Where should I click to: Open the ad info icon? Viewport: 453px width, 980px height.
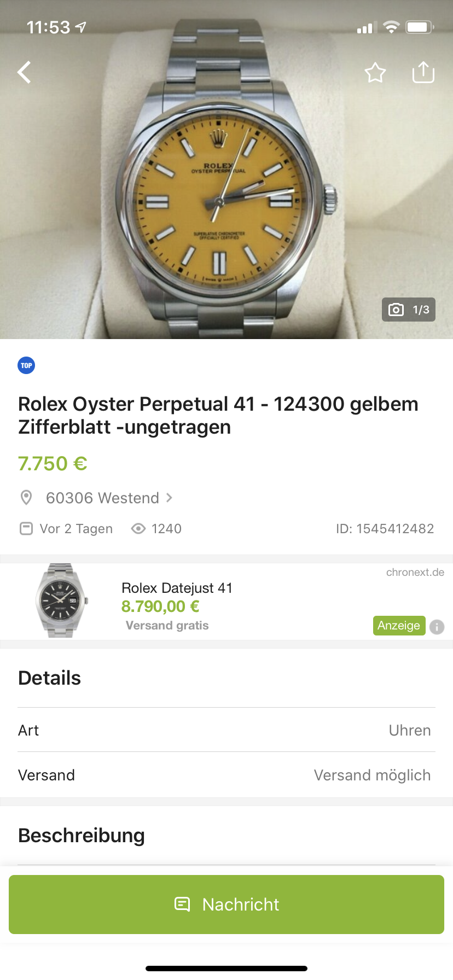pos(437,627)
